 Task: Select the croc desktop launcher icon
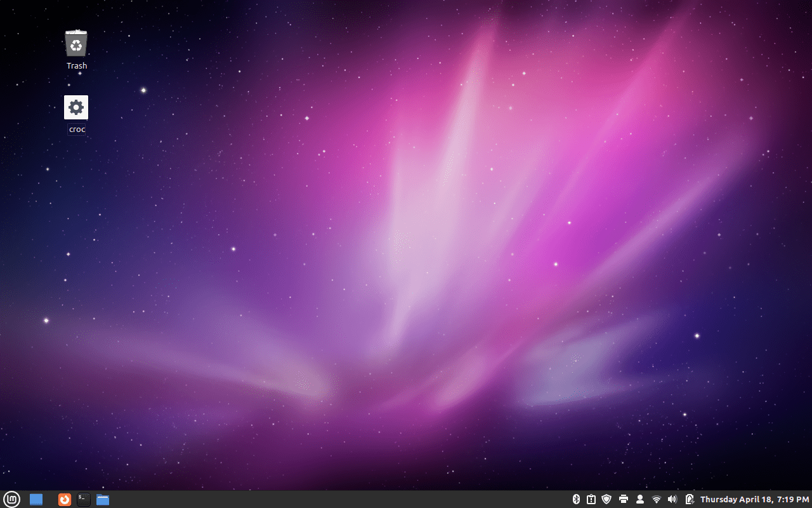click(76, 107)
